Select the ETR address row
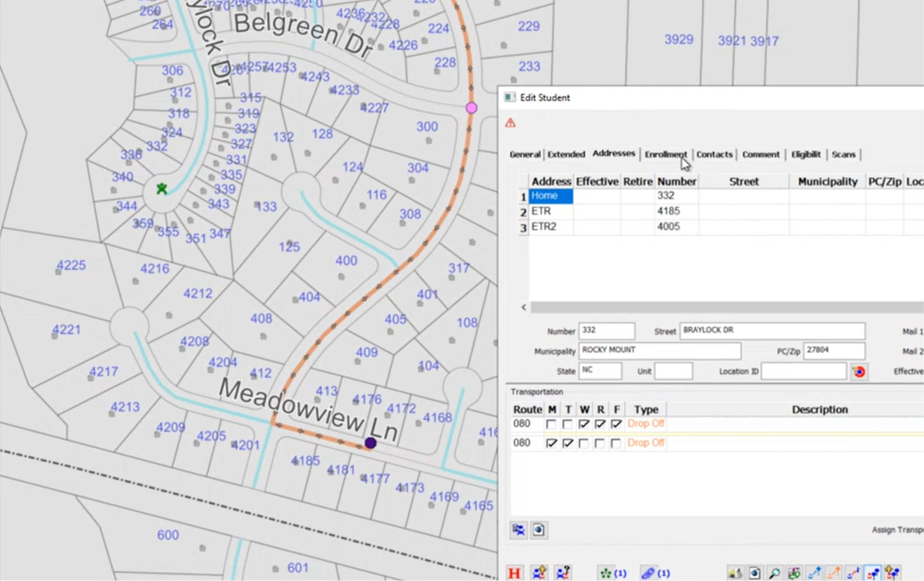Viewport: 924px width, 581px height. [x=542, y=211]
